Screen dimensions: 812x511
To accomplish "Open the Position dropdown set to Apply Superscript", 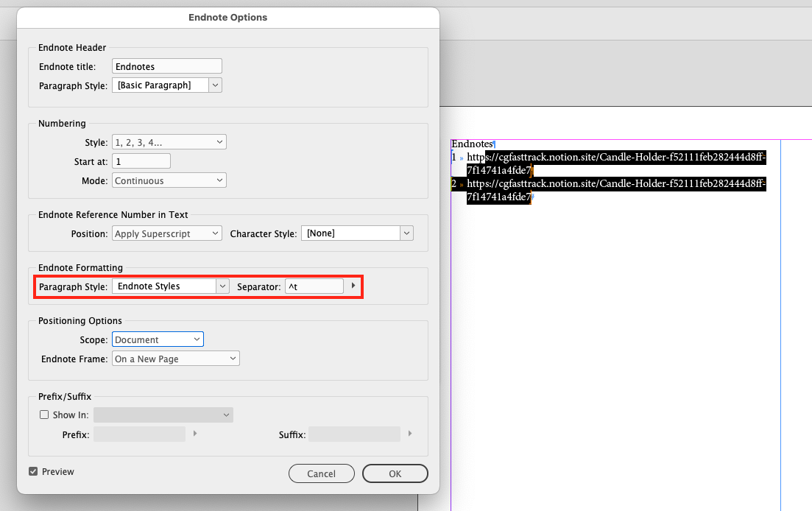I will (x=215, y=233).
